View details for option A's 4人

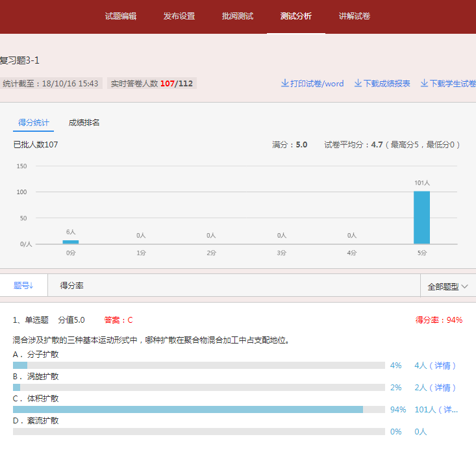[x=435, y=366]
